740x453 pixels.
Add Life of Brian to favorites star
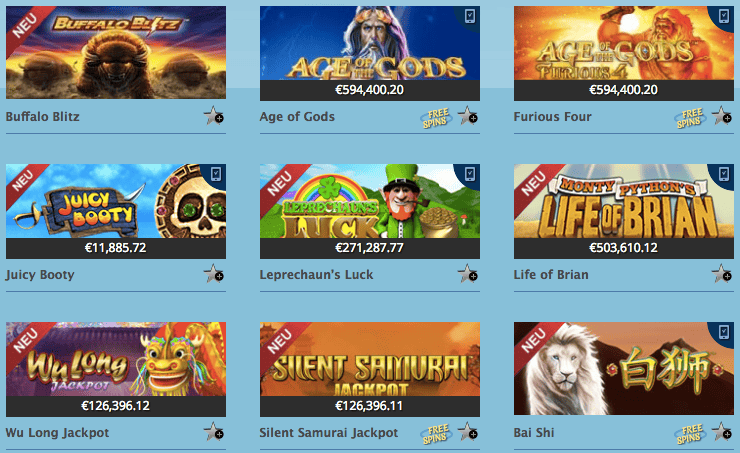722,274
